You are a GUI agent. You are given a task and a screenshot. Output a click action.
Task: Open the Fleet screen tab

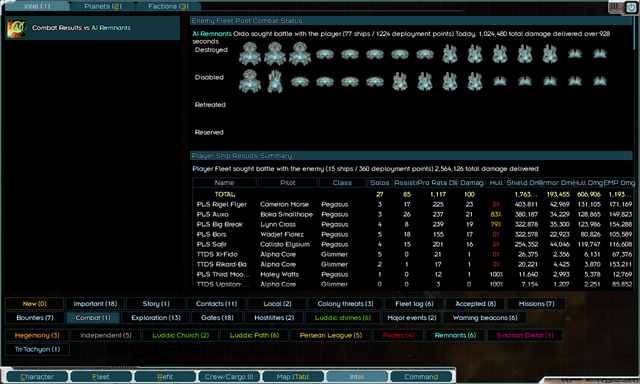click(x=101, y=377)
